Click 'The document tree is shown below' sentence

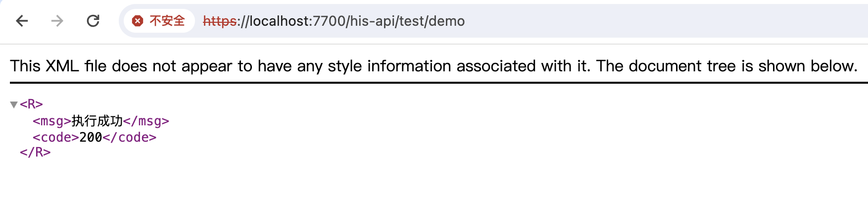point(727,66)
